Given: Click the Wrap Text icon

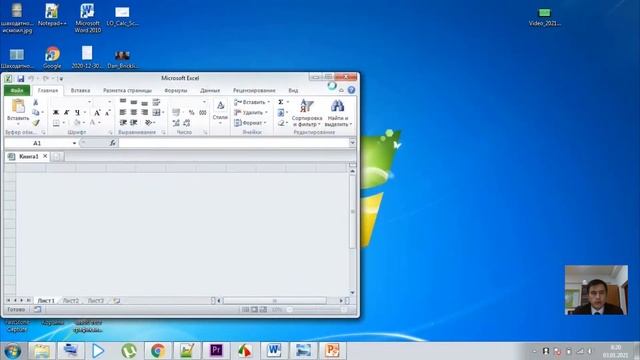Looking at the screenshot, I should (156, 102).
